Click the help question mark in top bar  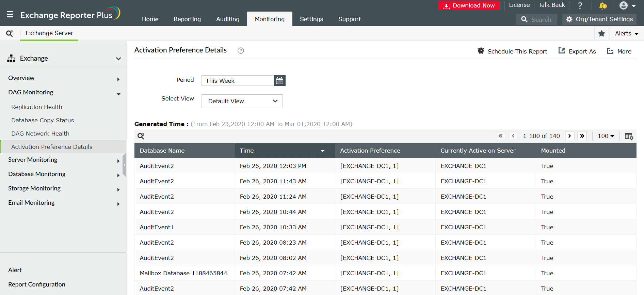580,5
